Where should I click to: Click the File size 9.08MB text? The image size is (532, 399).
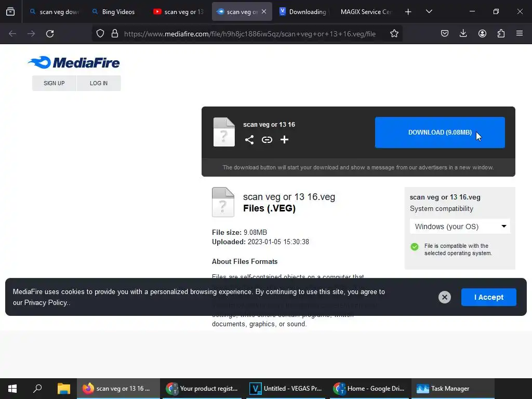click(x=240, y=232)
